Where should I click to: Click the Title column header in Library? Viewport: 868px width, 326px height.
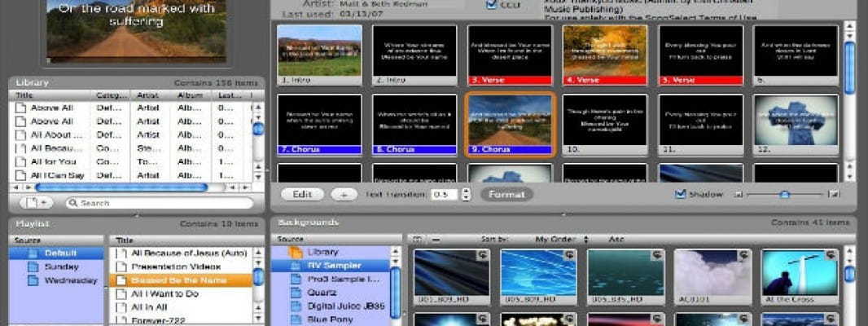coord(50,95)
